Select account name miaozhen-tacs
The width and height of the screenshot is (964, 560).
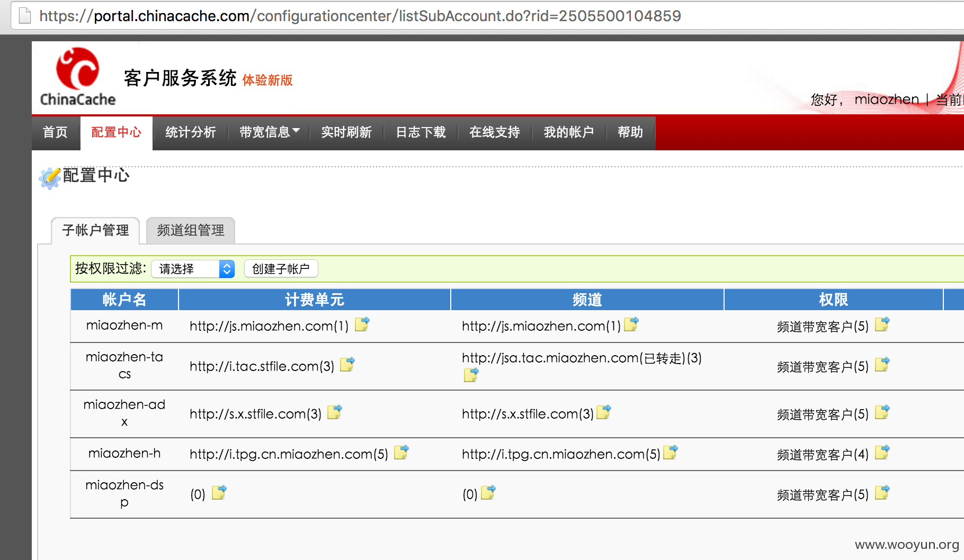124,365
